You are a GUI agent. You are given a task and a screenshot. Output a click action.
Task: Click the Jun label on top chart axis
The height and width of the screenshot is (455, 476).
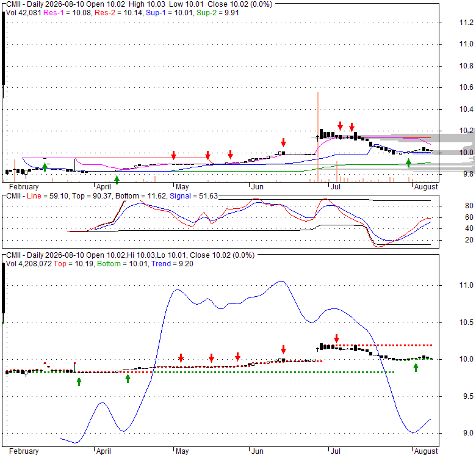coord(257,186)
